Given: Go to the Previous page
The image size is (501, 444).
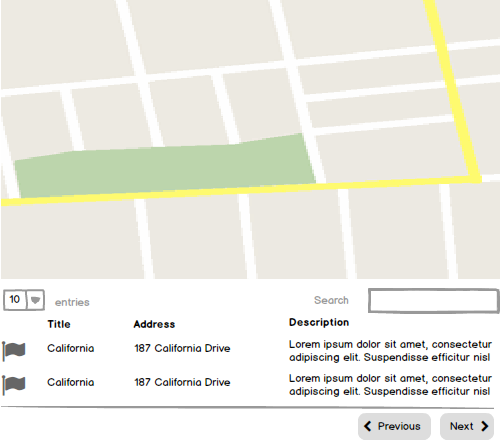Looking at the screenshot, I should coord(394,426).
